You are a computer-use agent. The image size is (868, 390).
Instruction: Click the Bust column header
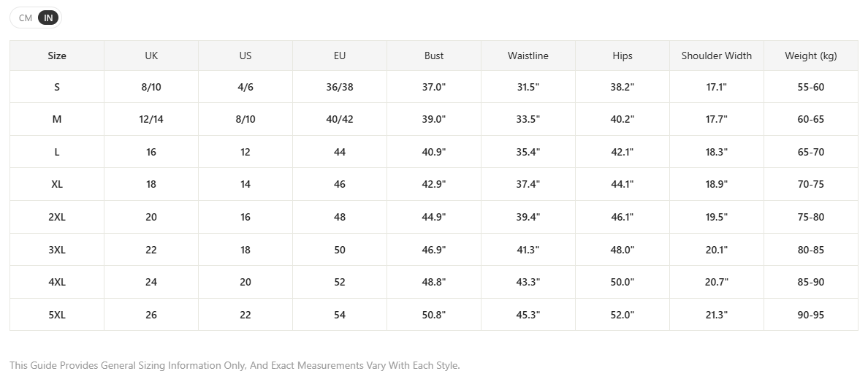click(434, 56)
